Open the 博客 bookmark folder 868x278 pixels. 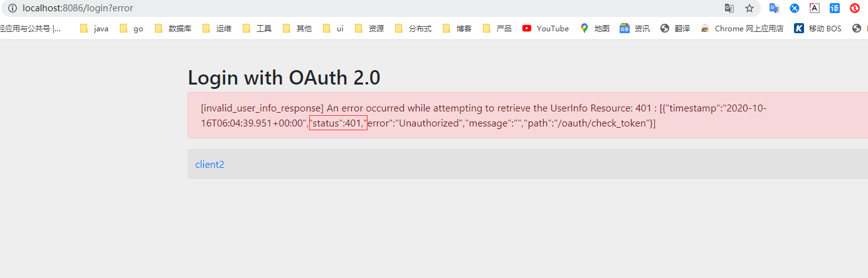[x=457, y=28]
